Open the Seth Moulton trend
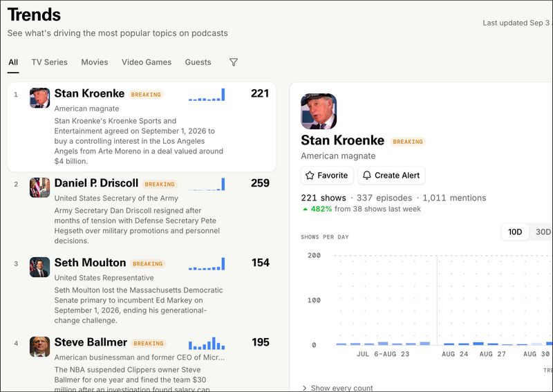This screenshot has width=553, height=392. 90,263
